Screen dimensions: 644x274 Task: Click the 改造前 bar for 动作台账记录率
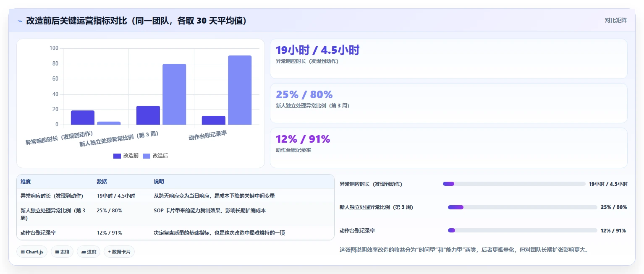click(x=214, y=120)
